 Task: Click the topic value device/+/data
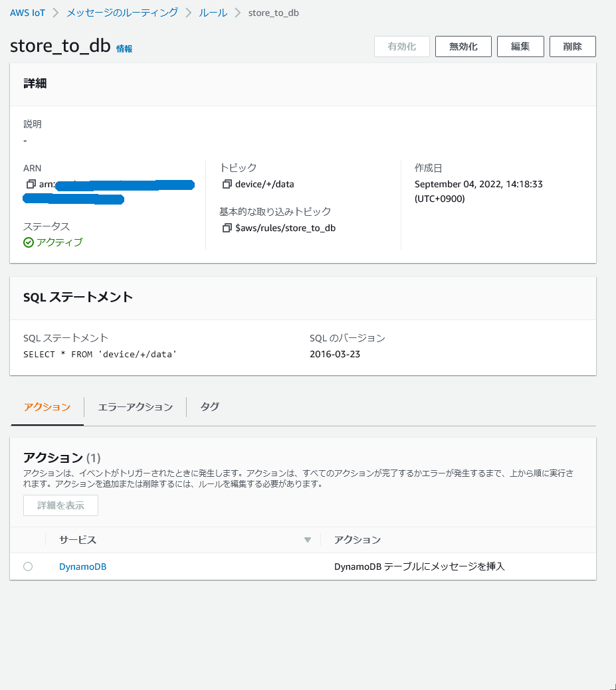click(264, 185)
